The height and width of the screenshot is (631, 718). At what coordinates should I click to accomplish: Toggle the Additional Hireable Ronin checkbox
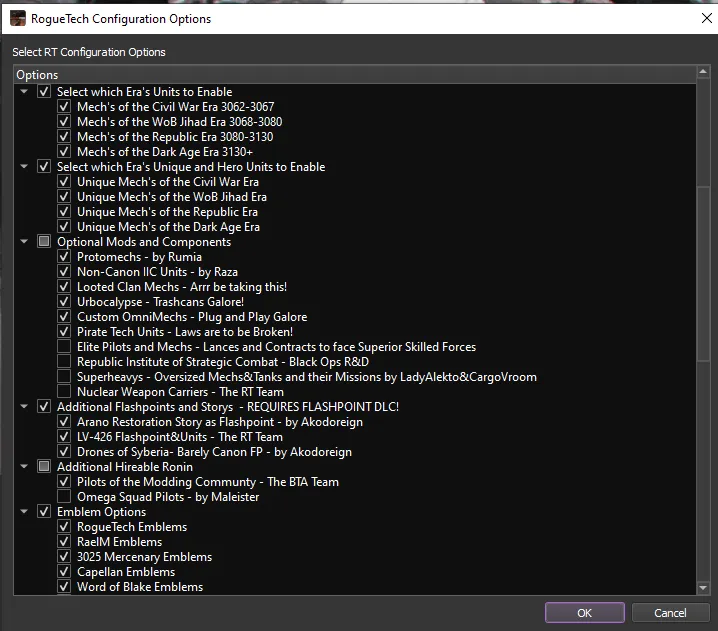(44, 466)
